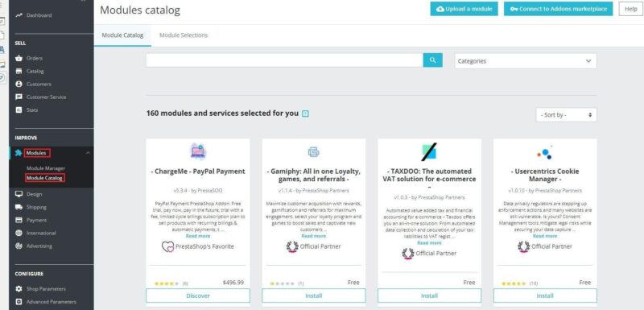The width and height of the screenshot is (644, 310).
Task: Open the Categories dropdown
Action: [x=526, y=60]
